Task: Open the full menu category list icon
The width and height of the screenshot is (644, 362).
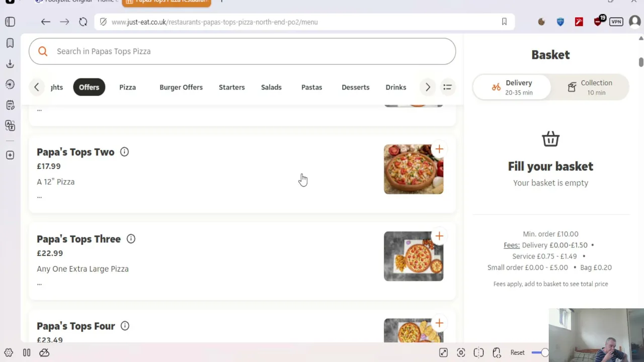Action: pyautogui.click(x=447, y=87)
